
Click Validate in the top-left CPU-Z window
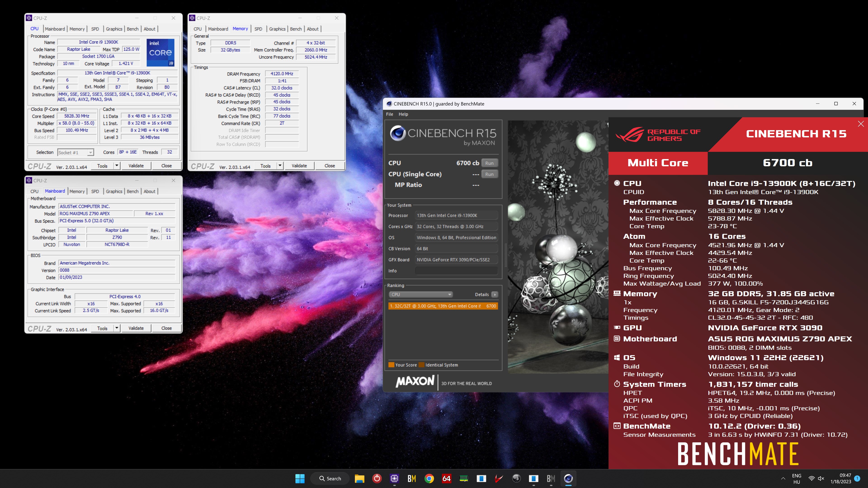coord(136,166)
